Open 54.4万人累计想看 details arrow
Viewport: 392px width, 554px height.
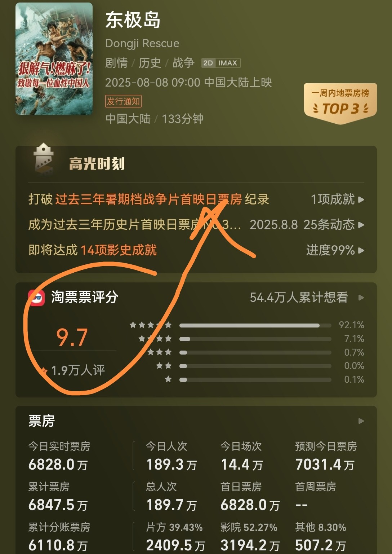[361, 298]
